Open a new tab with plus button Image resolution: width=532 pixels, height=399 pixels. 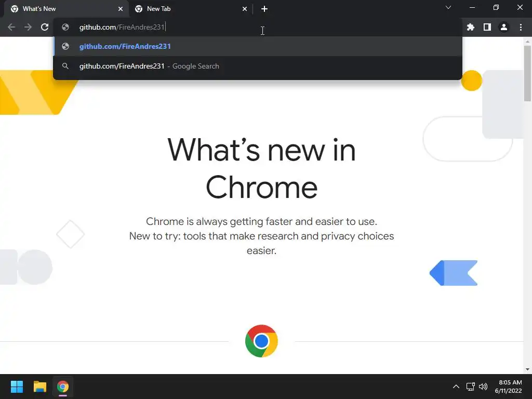[264, 9]
